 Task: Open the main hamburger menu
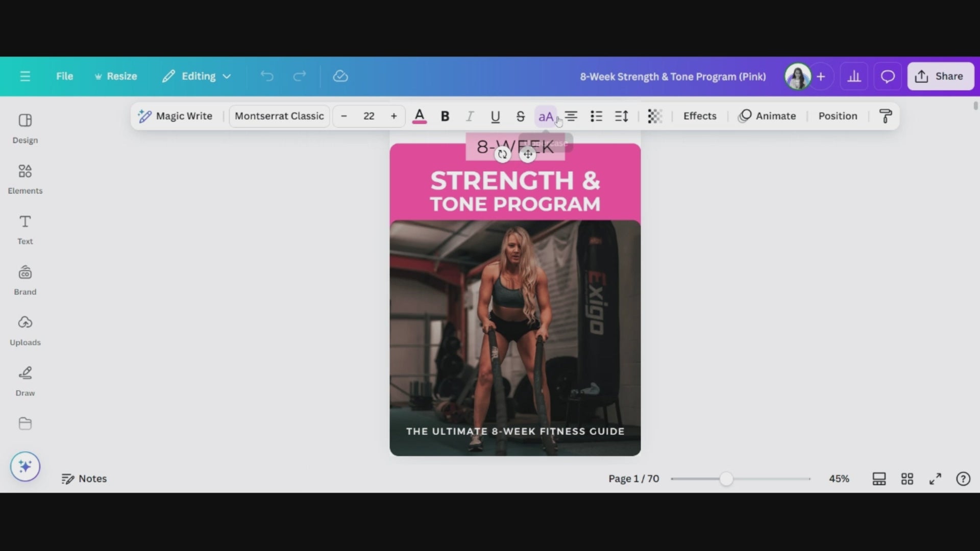pos(25,77)
